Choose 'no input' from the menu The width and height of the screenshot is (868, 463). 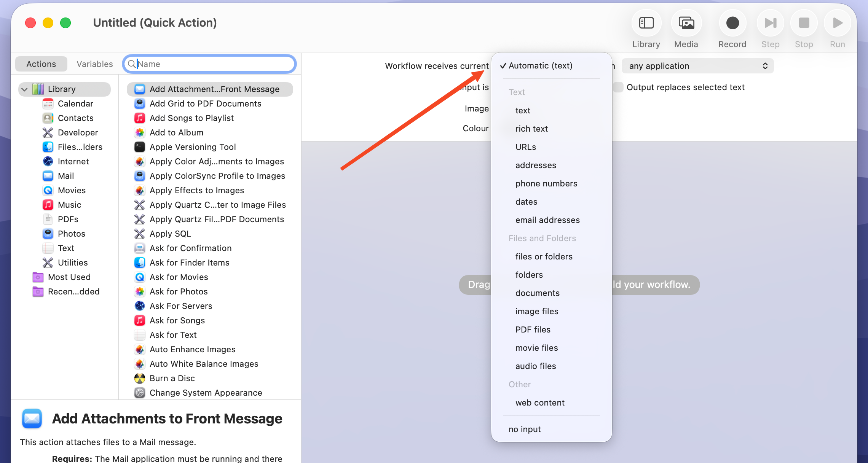(x=524, y=429)
